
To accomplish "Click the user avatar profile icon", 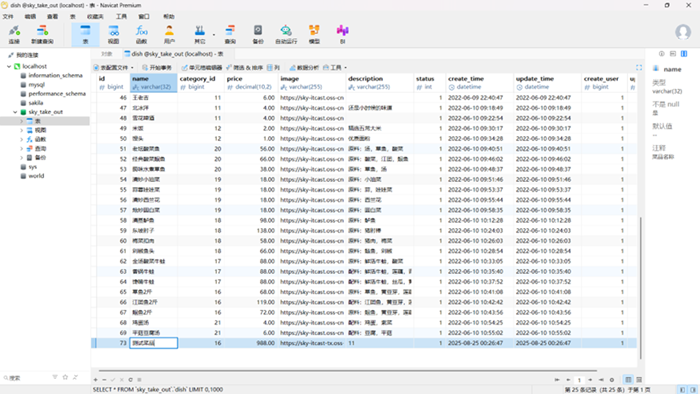I will [x=683, y=33].
